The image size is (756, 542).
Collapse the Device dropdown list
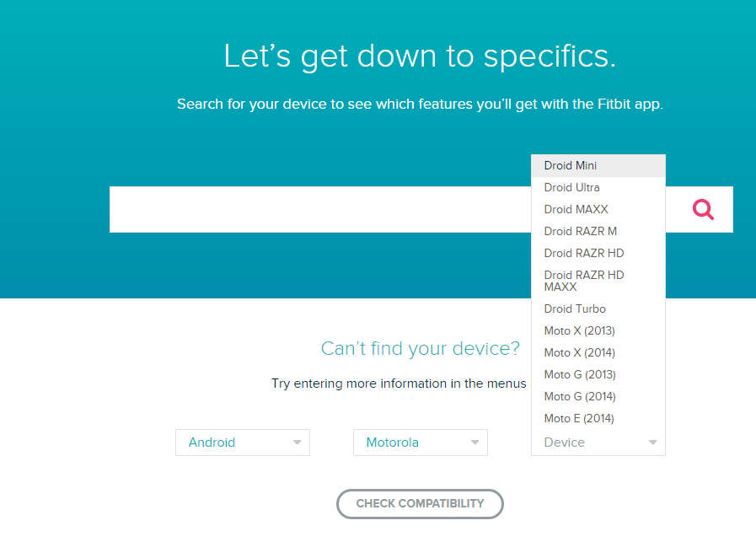tap(598, 443)
